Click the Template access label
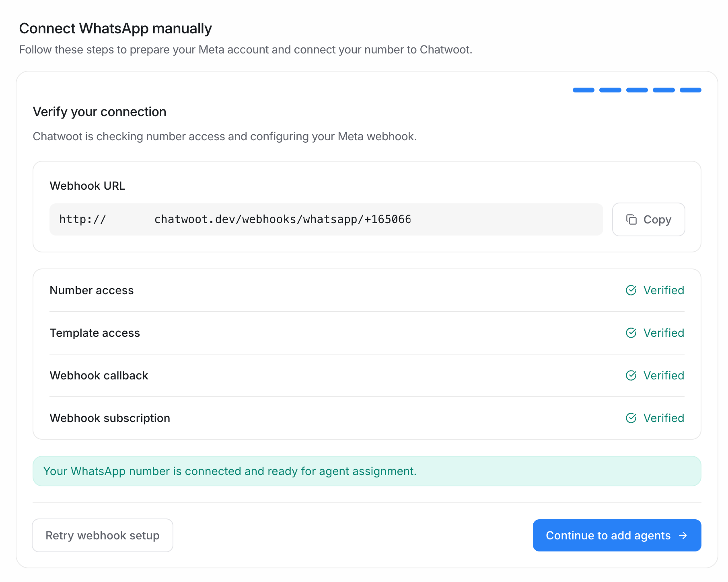Screen dimensions: 728x582 tap(95, 333)
